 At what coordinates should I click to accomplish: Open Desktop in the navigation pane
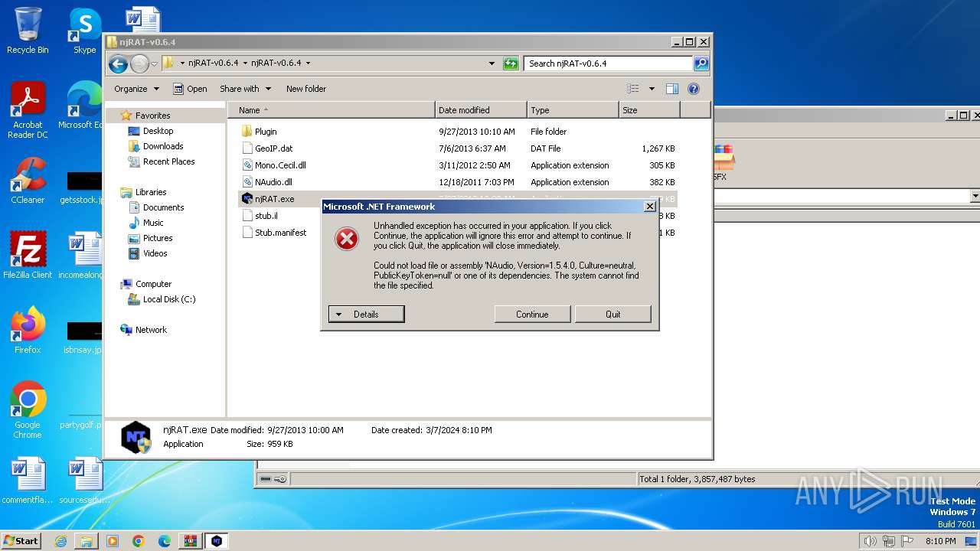click(158, 131)
